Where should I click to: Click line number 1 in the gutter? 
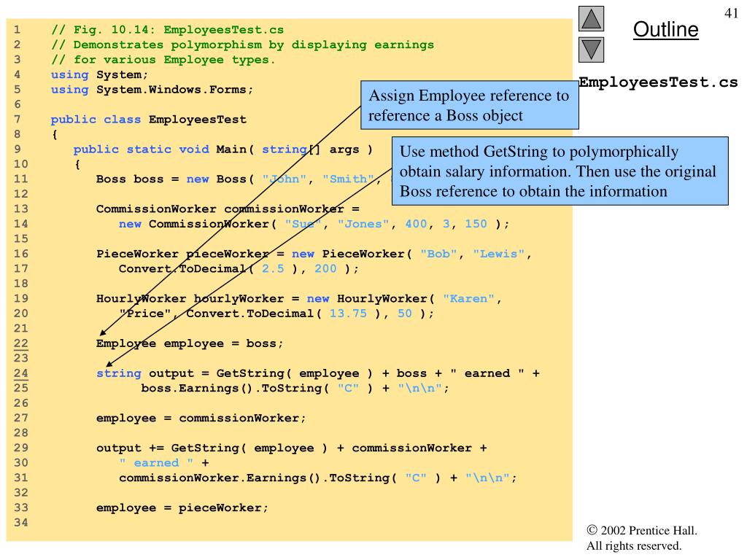18,30
